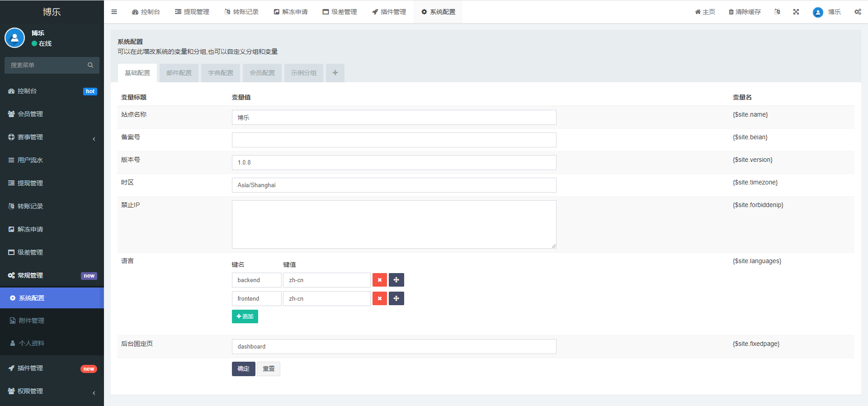
Task: Click the 追加 add row button
Action: pos(245,316)
